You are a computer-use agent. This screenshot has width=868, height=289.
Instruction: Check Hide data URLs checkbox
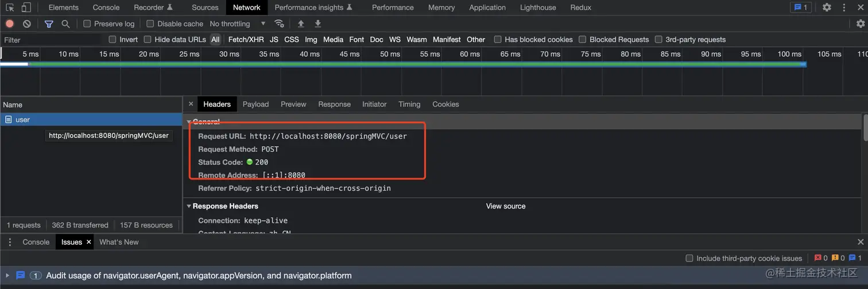click(x=148, y=40)
